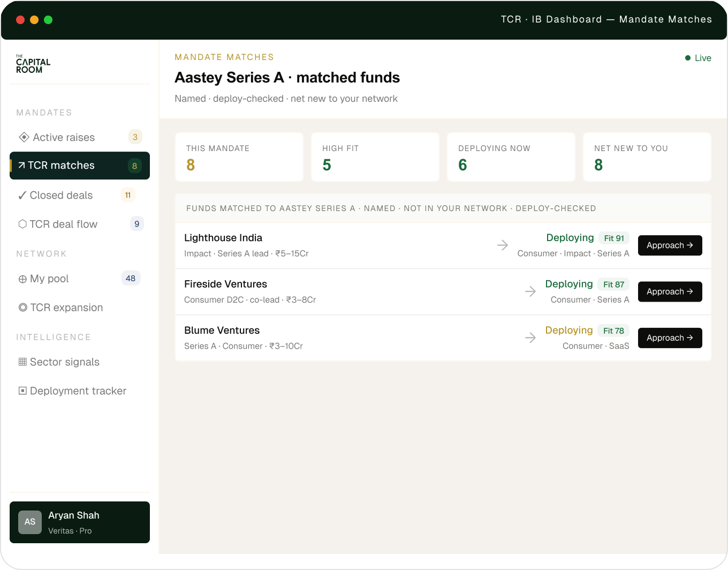Select TCR matches in the sidebar

pos(80,166)
